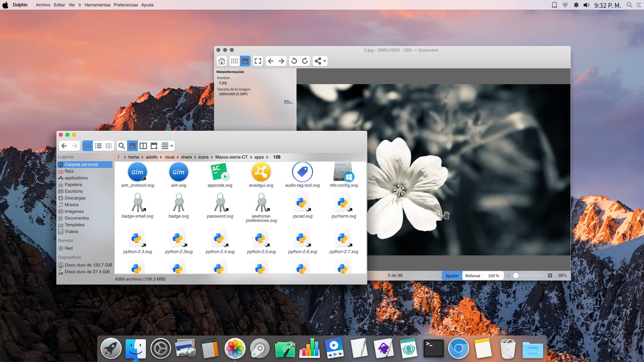Set Gwenview zoom to 100 %
Screen dimensions: 644x362
pos(493,276)
